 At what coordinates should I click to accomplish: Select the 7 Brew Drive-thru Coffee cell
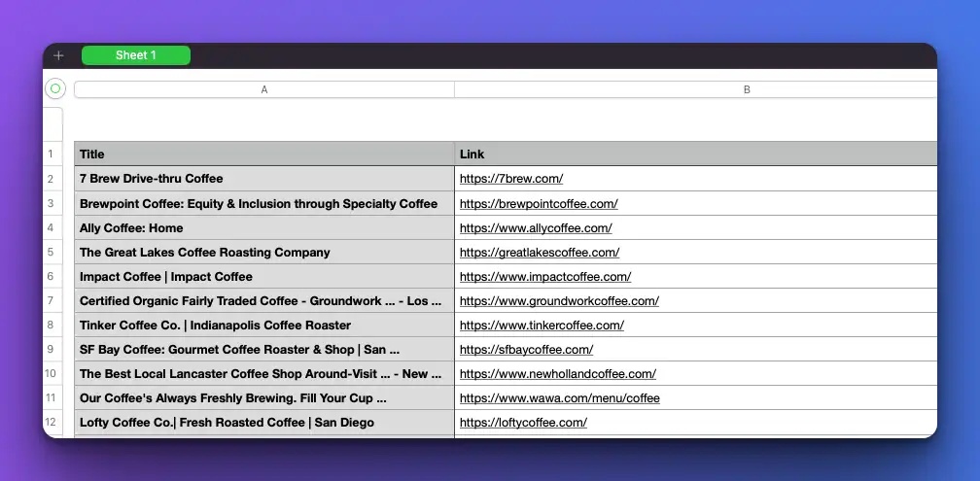click(264, 179)
